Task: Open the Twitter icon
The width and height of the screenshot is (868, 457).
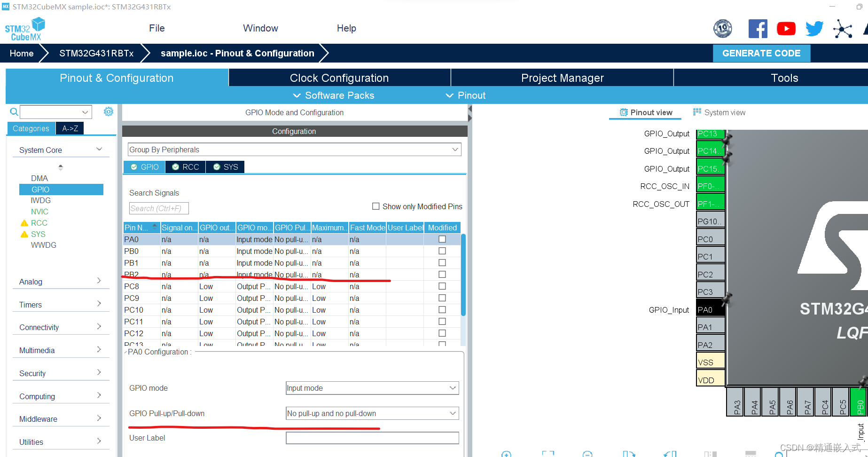Action: [814, 29]
